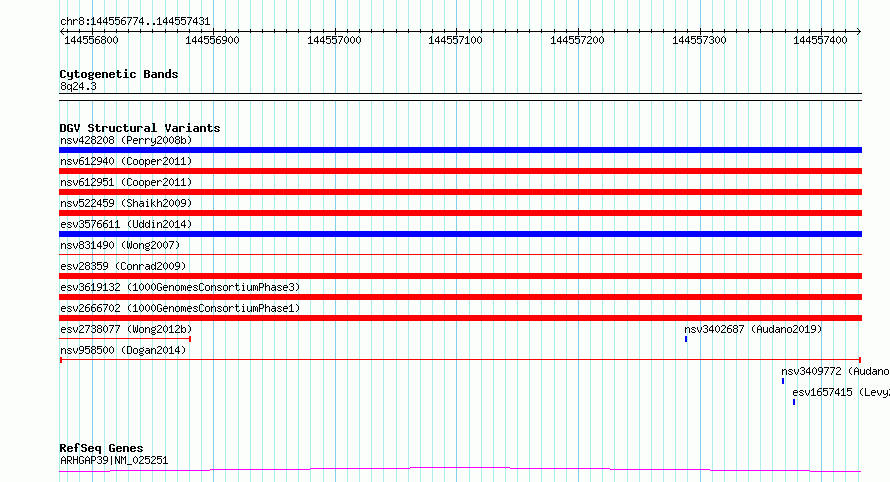Click ruler position 144557000
Image resolution: width=890 pixels, height=482 pixels.
click(x=334, y=40)
